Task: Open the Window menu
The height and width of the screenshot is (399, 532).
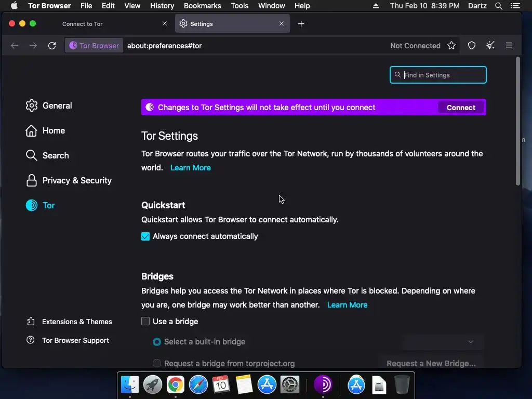Action: [x=271, y=6]
